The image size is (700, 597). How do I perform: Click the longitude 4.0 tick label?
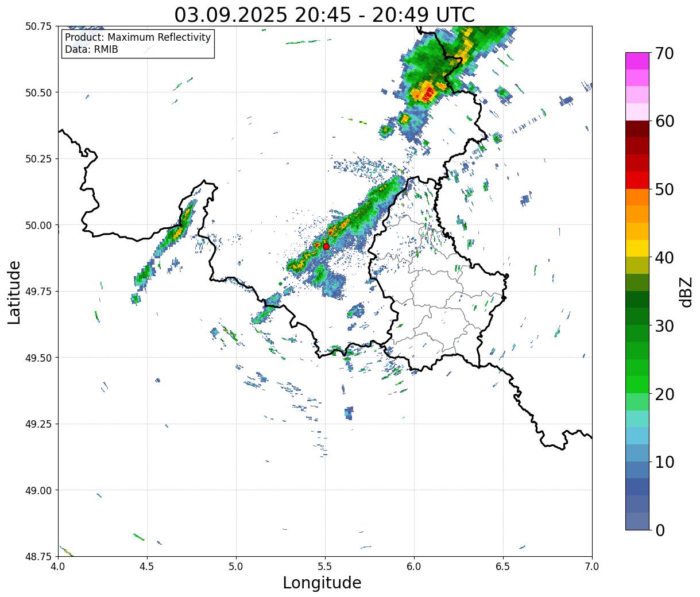(58, 567)
